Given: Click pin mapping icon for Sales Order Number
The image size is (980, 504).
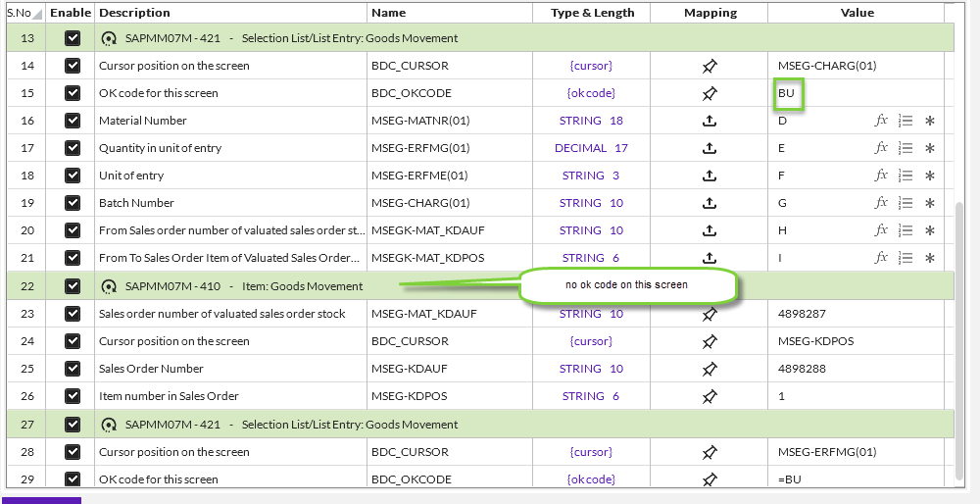Looking at the screenshot, I should click(710, 369).
